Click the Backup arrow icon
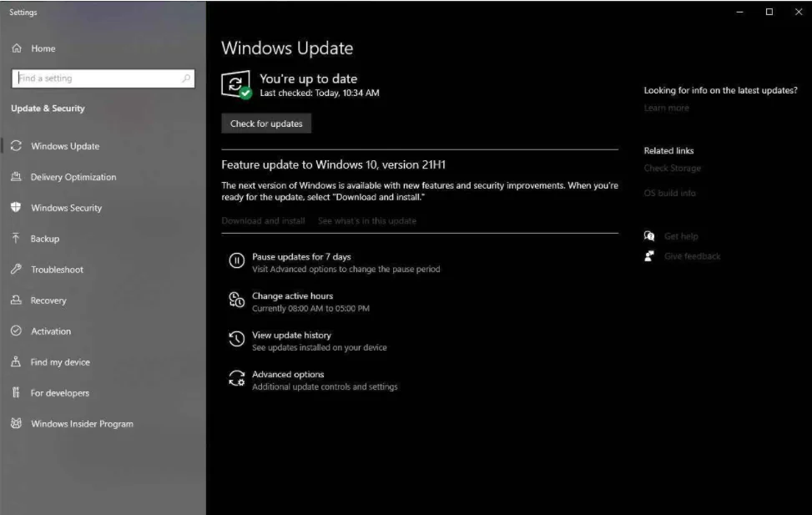 click(x=16, y=239)
